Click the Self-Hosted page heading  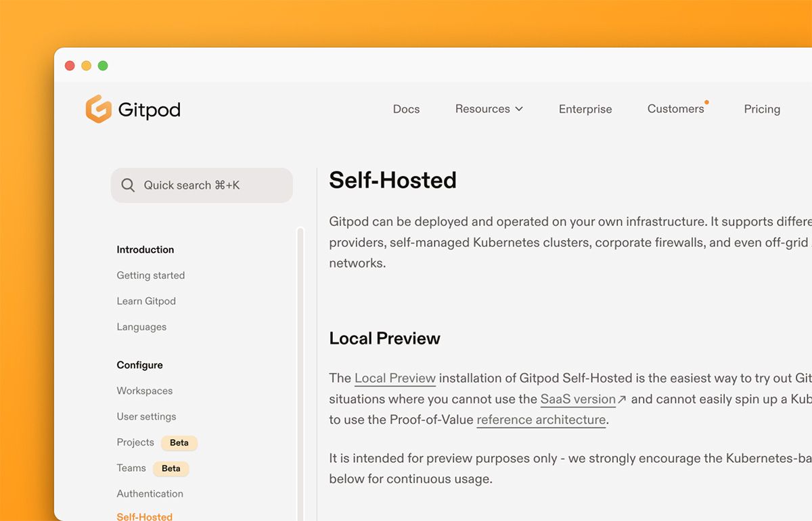click(393, 180)
